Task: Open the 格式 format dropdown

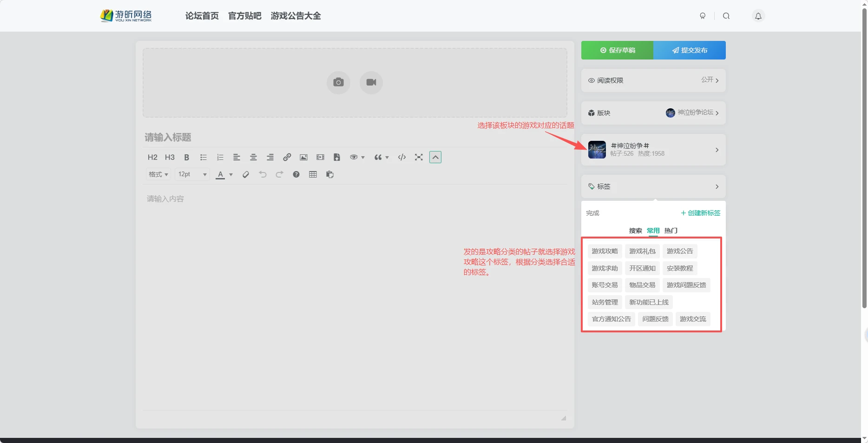Action: coord(158,174)
